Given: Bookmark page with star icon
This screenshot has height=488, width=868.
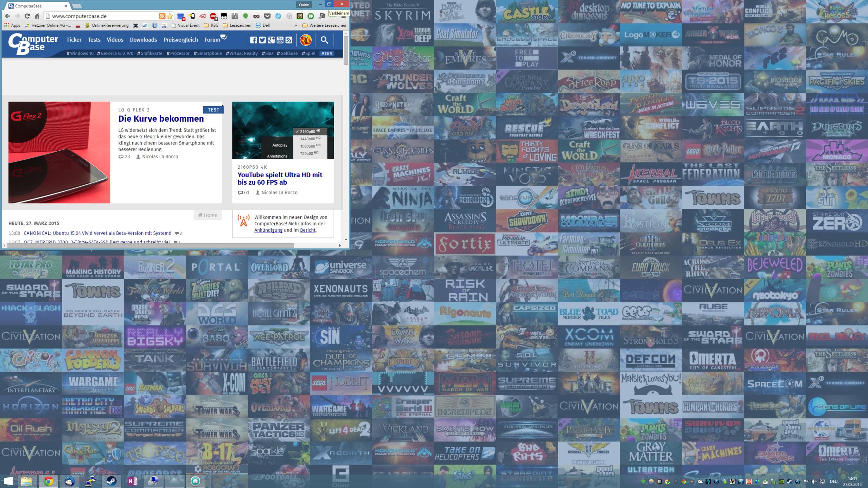Looking at the screenshot, I should point(170,16).
